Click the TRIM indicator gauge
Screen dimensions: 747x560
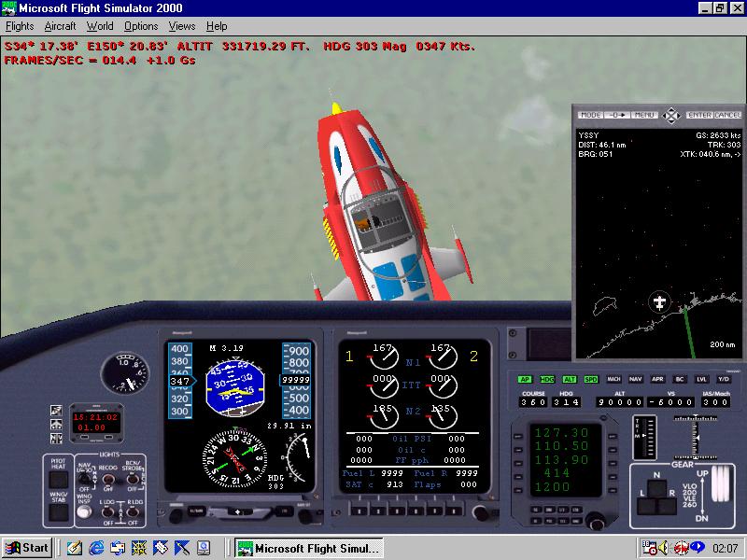coord(644,437)
